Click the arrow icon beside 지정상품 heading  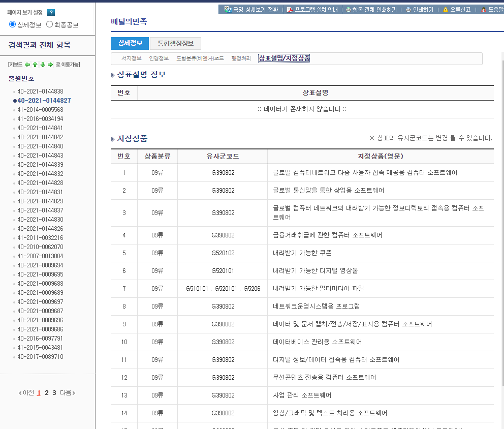(x=112, y=139)
